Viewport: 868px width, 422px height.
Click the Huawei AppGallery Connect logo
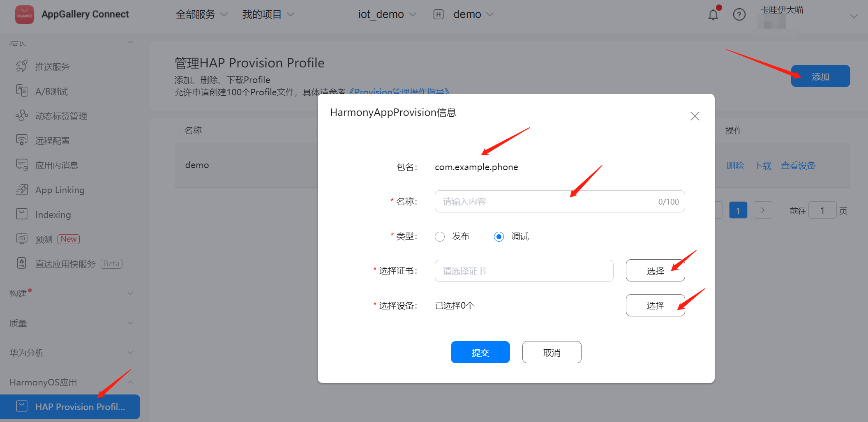(x=24, y=15)
